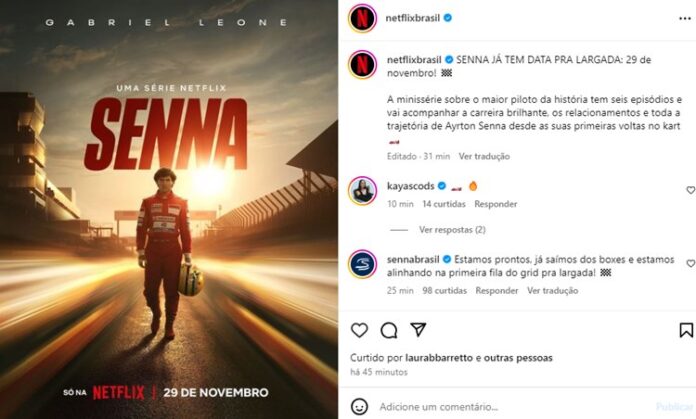
Task: Open comments via speech bubble icon
Action: click(x=389, y=330)
